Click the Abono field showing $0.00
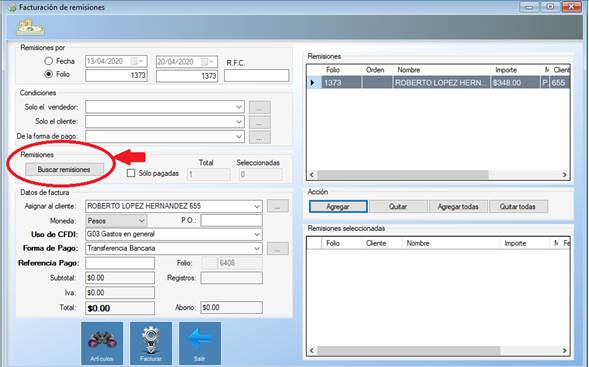The width and height of the screenshot is (589, 367). [x=231, y=308]
